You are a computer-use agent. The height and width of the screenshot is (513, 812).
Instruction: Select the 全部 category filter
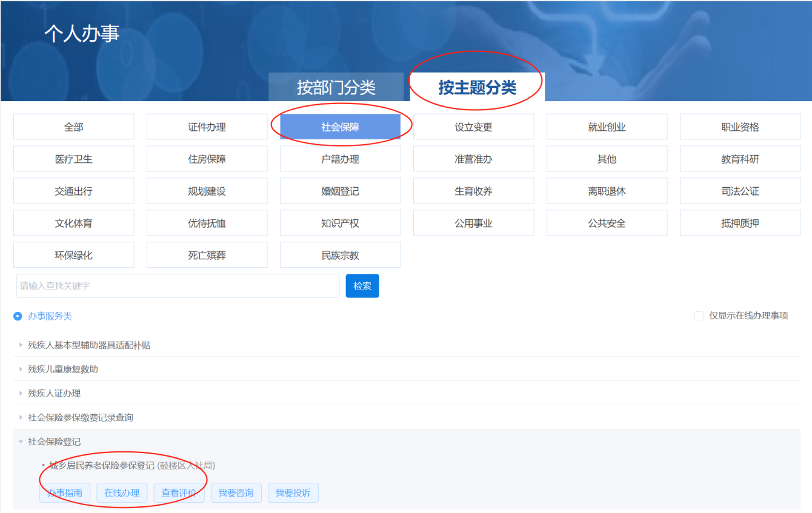point(73,127)
